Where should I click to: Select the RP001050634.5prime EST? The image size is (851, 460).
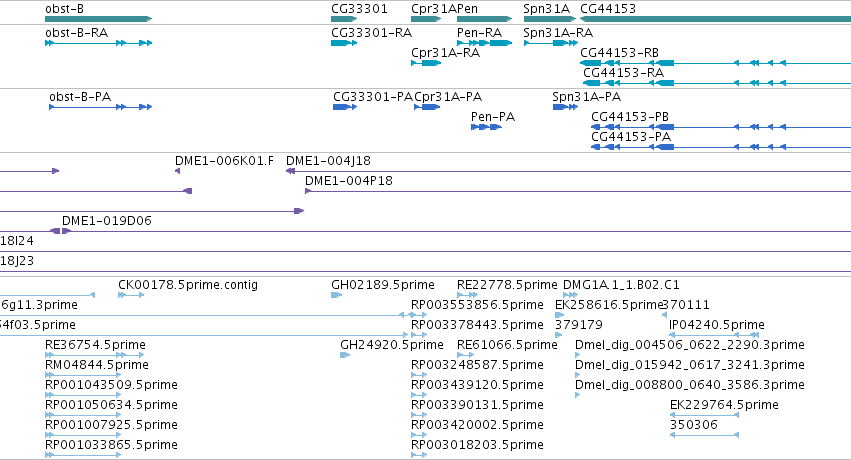82,416
